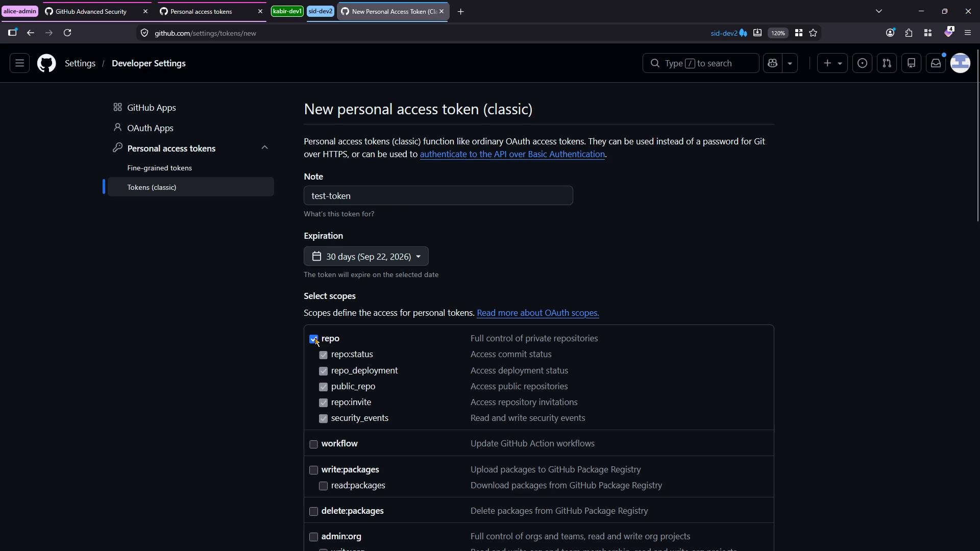Click the "workflow" scope label text
The height and width of the screenshot is (551, 980).
(x=339, y=444)
